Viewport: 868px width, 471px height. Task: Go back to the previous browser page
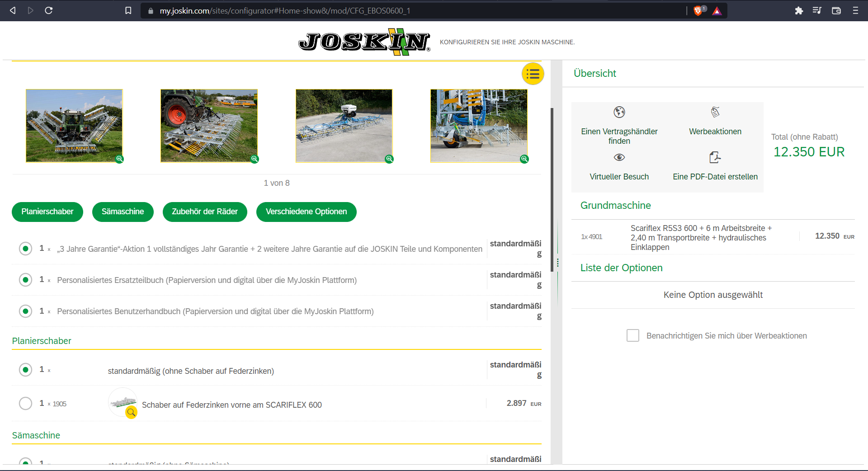(x=13, y=10)
